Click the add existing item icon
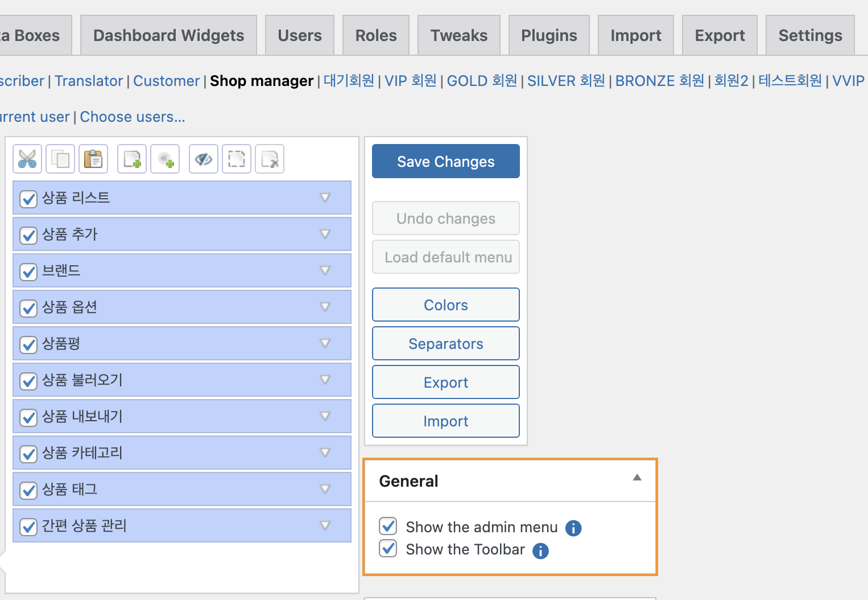The image size is (868, 600). click(165, 159)
